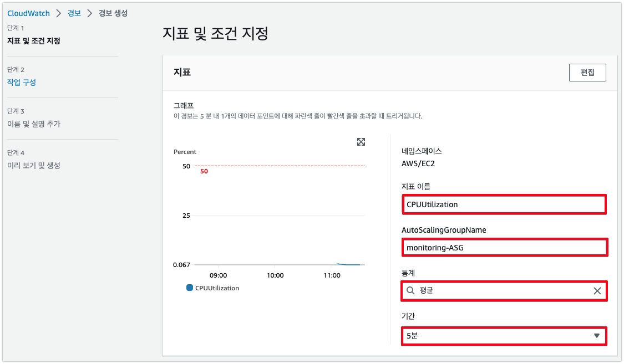Click the 0.067 axis value
Image resolution: width=624 pixels, height=364 pixels.
[x=181, y=265]
